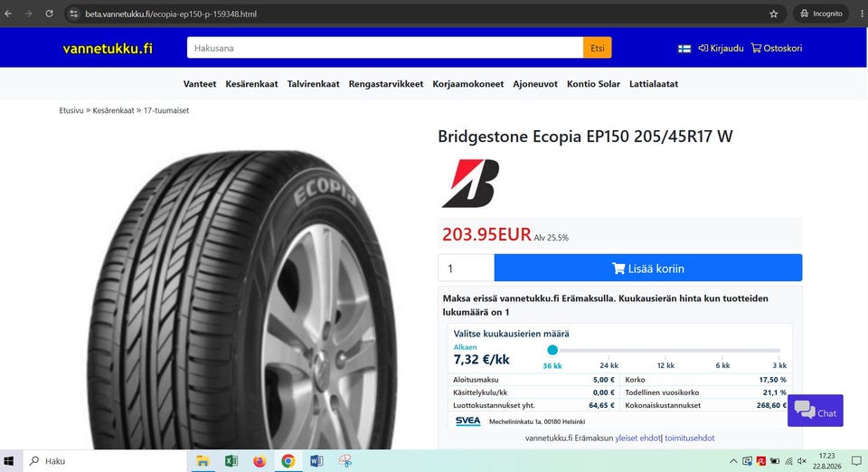Click the Kirjaudu login icon
This screenshot has width=868, height=472.
[x=703, y=48]
